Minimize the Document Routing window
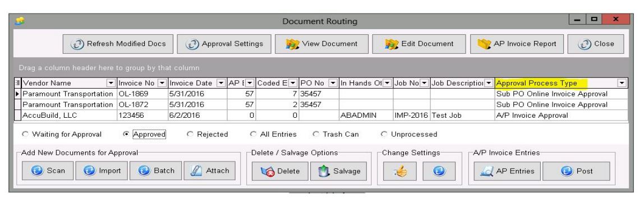 coord(577,19)
